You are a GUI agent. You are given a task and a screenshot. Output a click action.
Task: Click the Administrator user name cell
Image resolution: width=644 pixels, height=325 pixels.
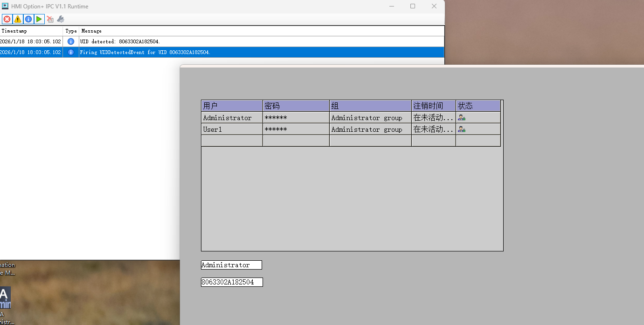pos(231,118)
